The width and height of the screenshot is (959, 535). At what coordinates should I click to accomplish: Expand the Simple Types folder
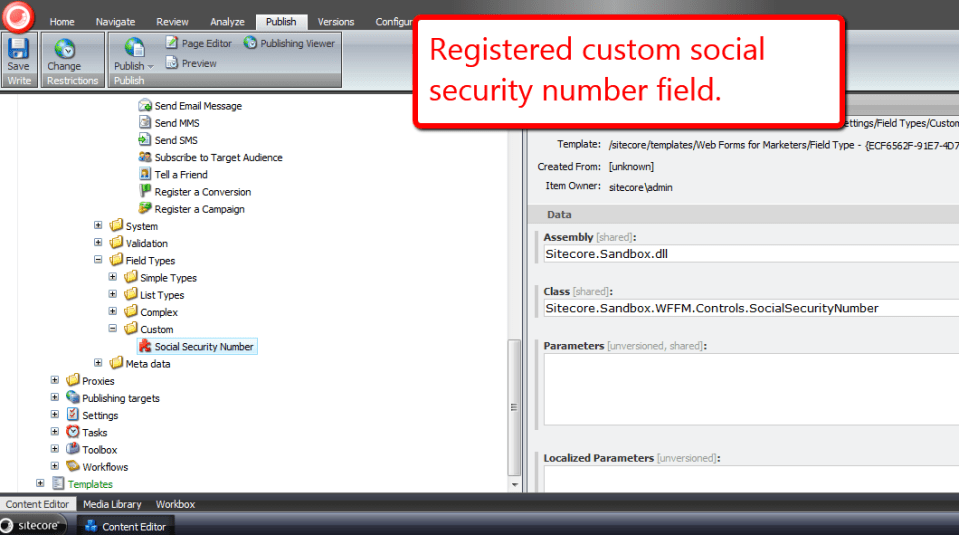click(x=113, y=277)
